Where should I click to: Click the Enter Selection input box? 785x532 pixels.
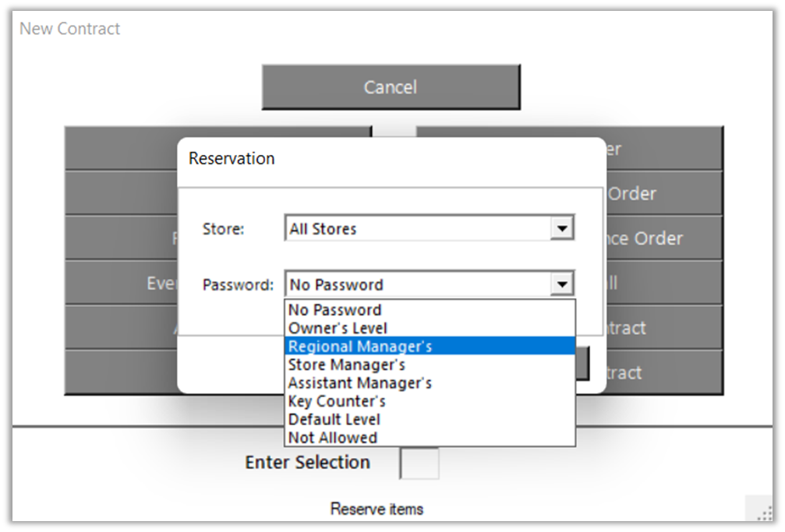click(419, 463)
